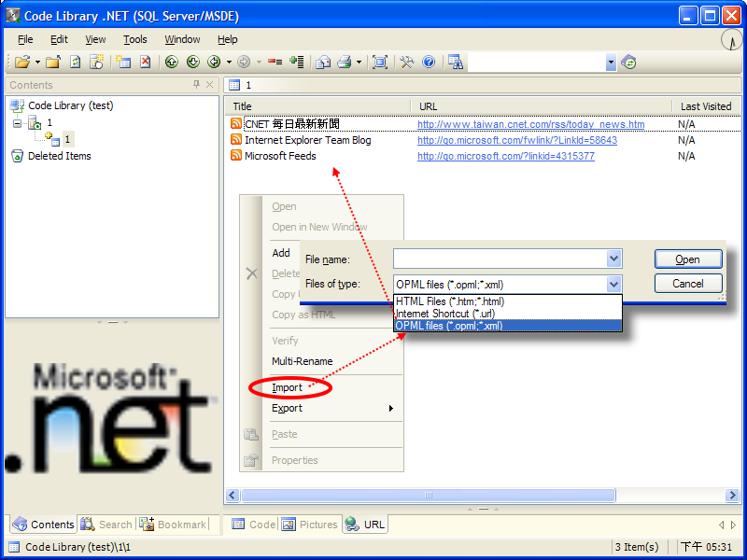Screen dimensions: 747x560
Task: Click the green left arrow back icon
Action: [x=214, y=62]
